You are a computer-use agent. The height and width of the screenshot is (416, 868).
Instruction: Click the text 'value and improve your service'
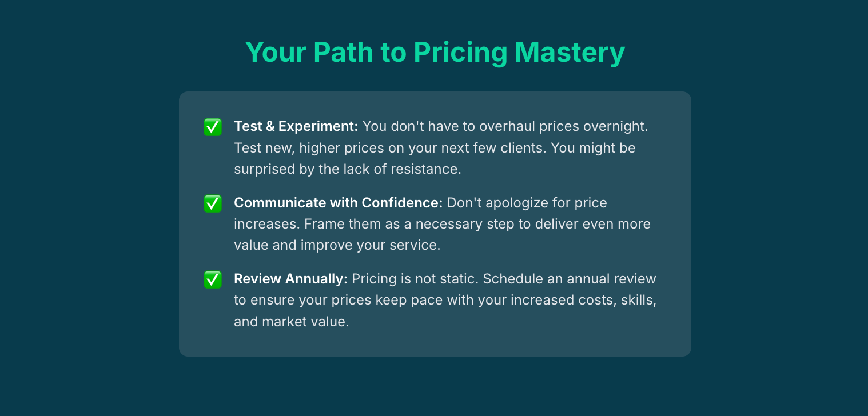click(x=336, y=246)
